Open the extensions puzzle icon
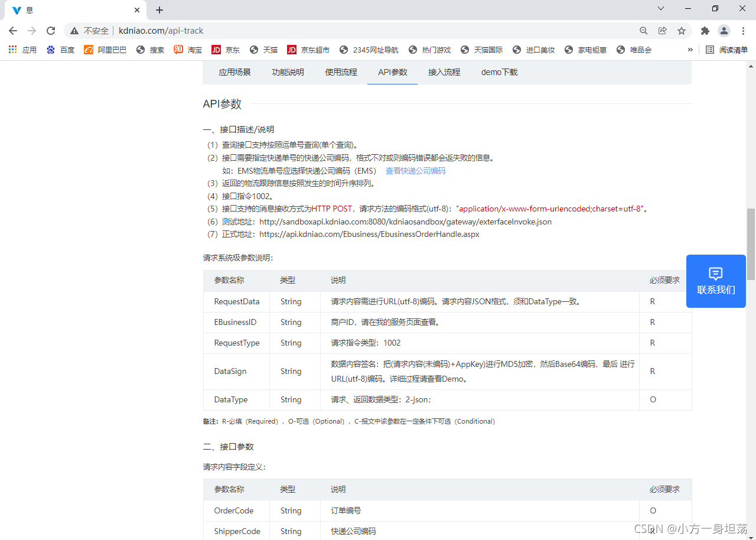The height and width of the screenshot is (540, 756). (x=705, y=31)
